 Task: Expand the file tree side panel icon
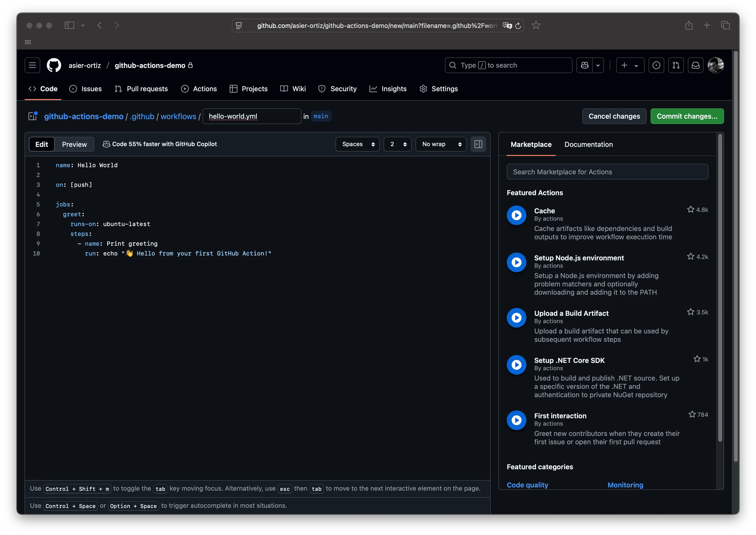click(x=33, y=116)
